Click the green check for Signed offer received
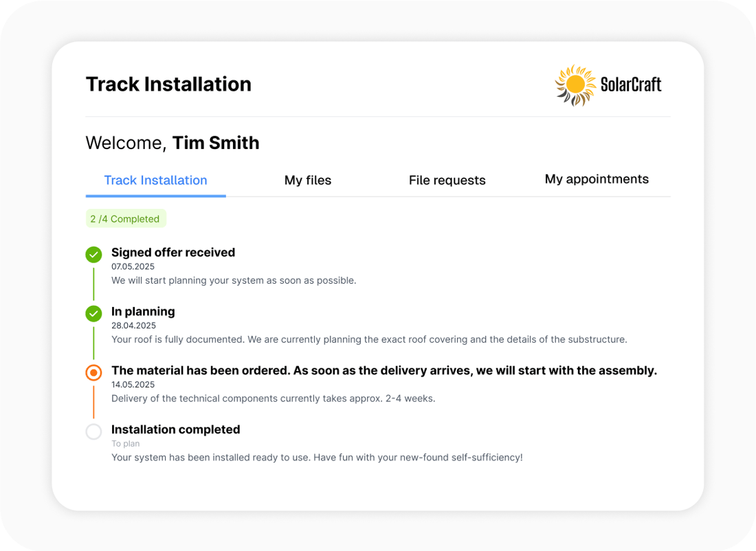The width and height of the screenshot is (756, 551). click(93, 254)
